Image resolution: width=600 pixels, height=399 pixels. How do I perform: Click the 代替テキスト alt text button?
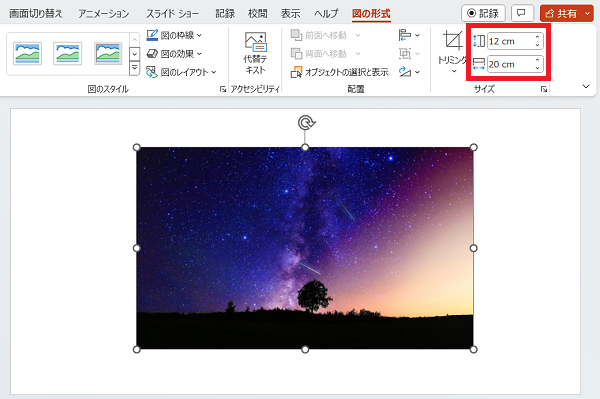[256, 53]
